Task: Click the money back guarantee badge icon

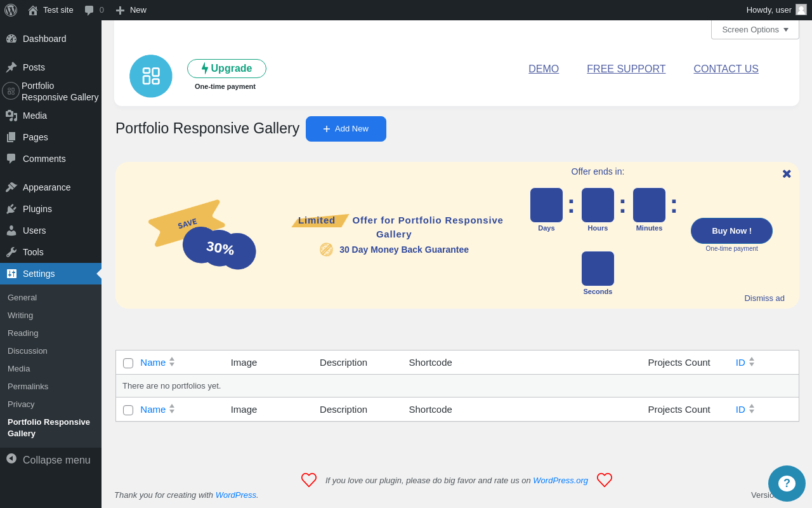Action: (326, 250)
